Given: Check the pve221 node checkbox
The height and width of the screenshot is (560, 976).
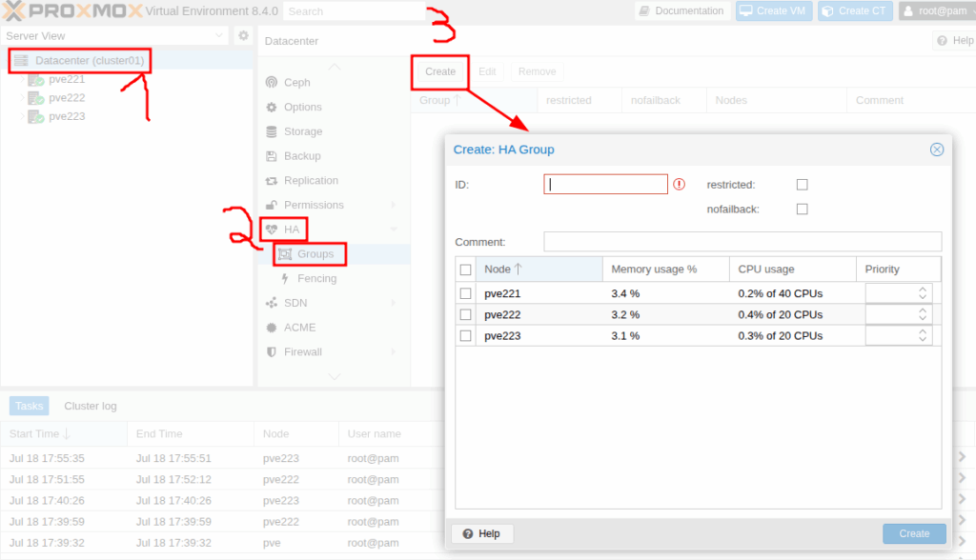Looking at the screenshot, I should [x=465, y=293].
